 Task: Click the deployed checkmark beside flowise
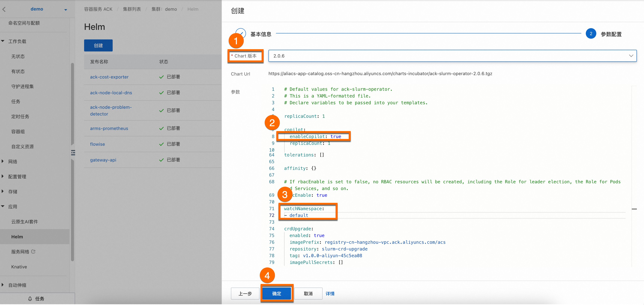(161, 144)
